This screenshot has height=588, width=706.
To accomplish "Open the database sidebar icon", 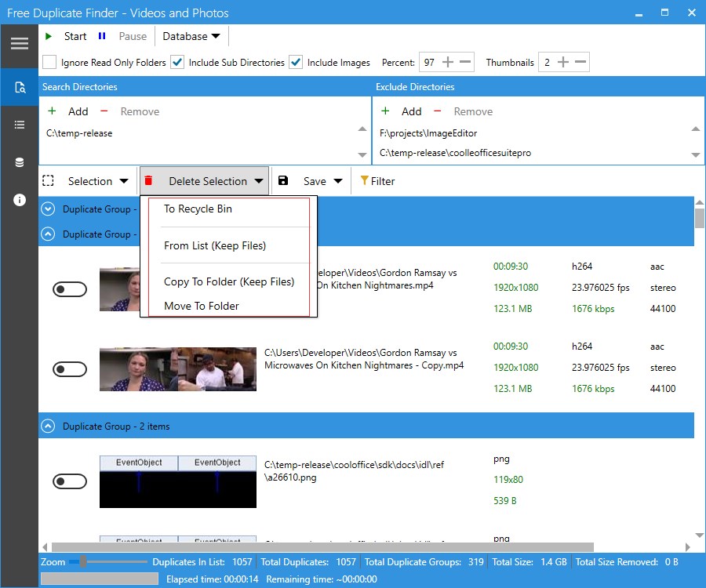I will tap(20, 162).
